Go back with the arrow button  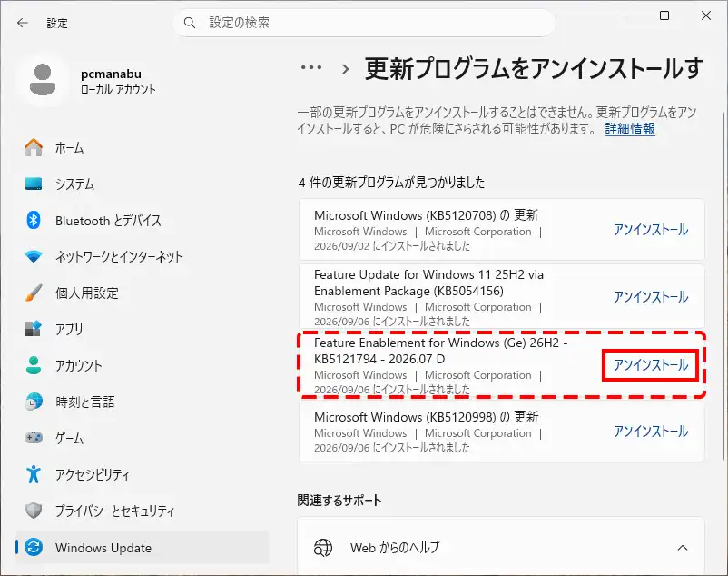pyautogui.click(x=23, y=23)
